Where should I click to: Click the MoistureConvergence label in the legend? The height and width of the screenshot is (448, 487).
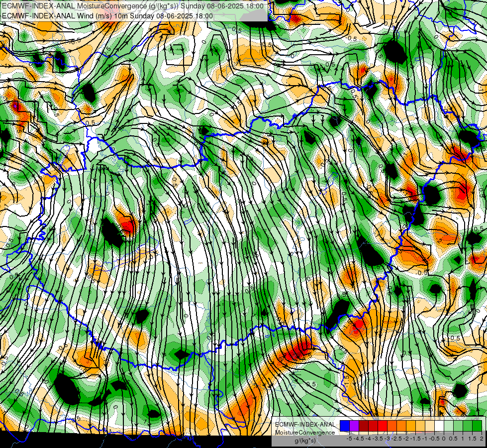pos(305,433)
